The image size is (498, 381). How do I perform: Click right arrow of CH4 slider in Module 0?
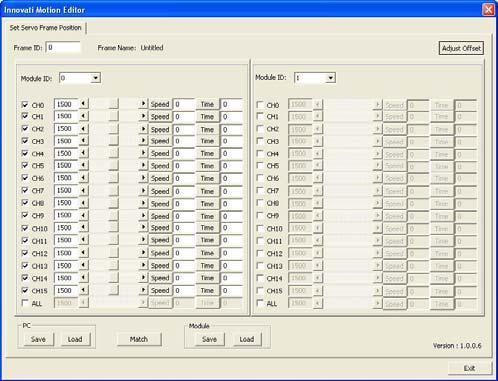143,153
